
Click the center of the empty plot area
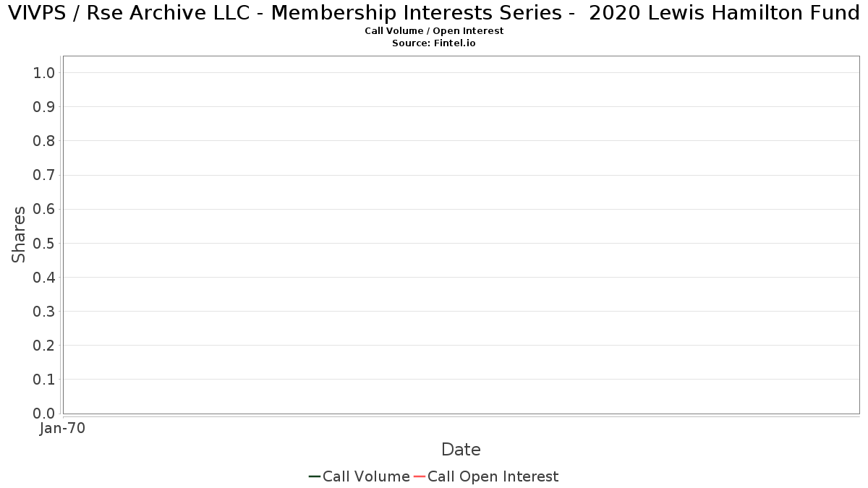click(461, 234)
